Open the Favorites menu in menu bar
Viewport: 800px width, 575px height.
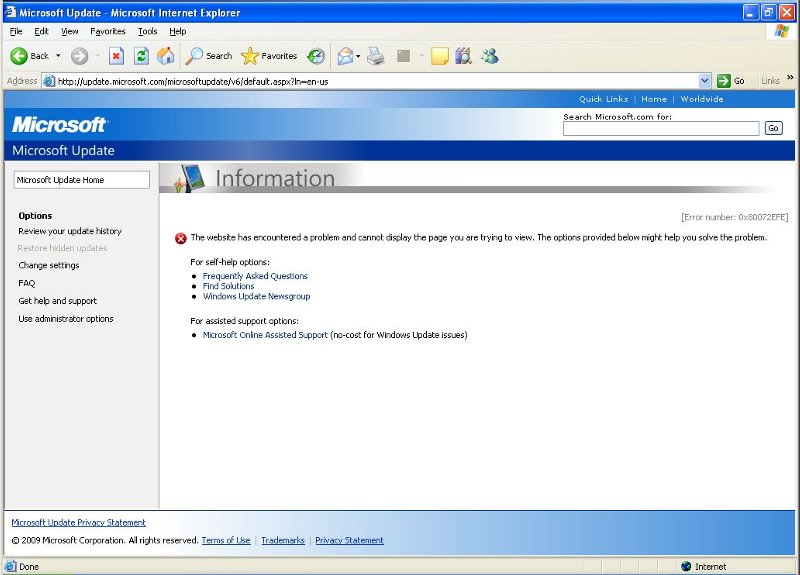point(108,31)
